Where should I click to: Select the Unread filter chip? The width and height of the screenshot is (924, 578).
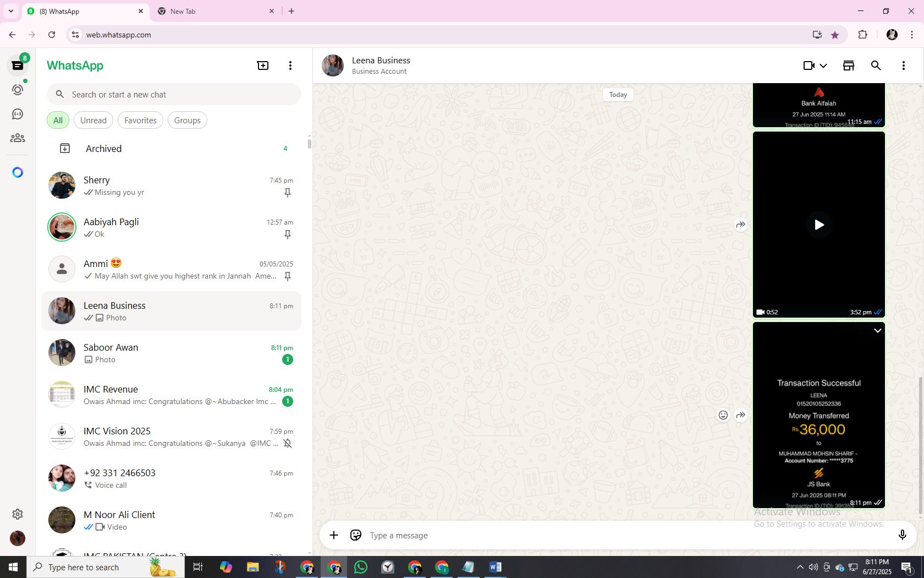(94, 121)
